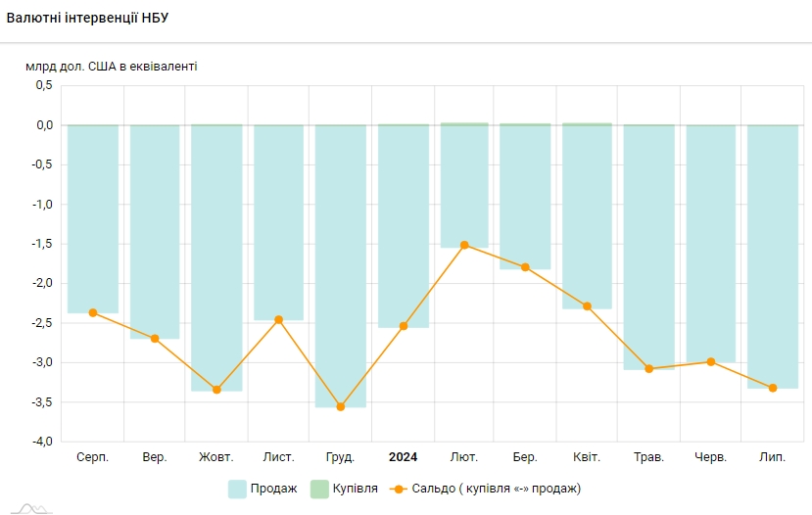Select the orange point for Трав.

648,369
